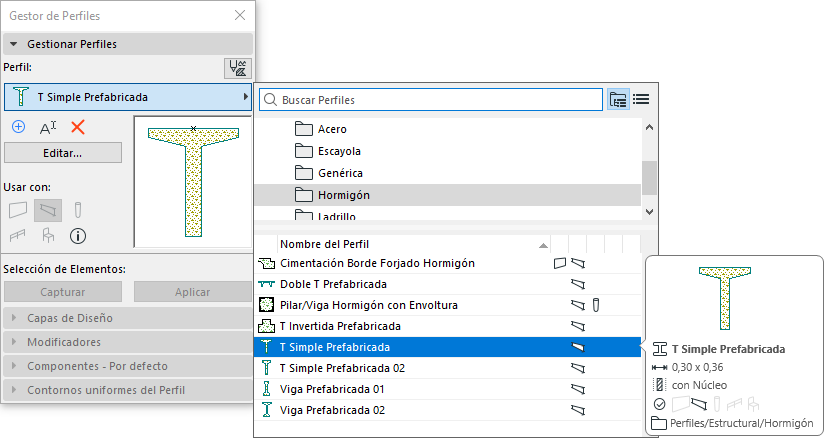
Task: Select Viga Prefabricada 02 profile
Action: click(x=447, y=410)
